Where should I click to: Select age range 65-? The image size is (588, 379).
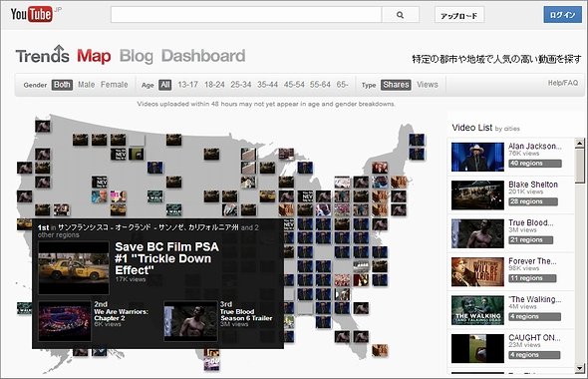pos(343,85)
